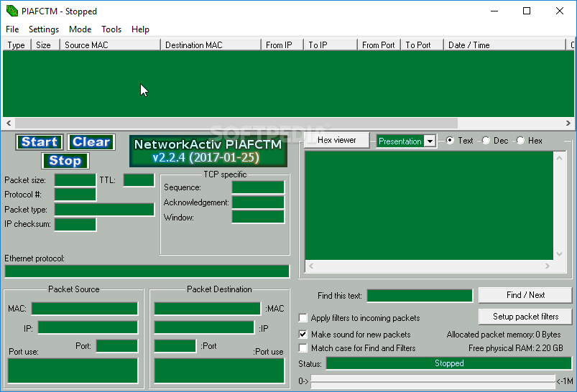Click the Stopped status bar
The width and height of the screenshot is (577, 392).
click(449, 363)
